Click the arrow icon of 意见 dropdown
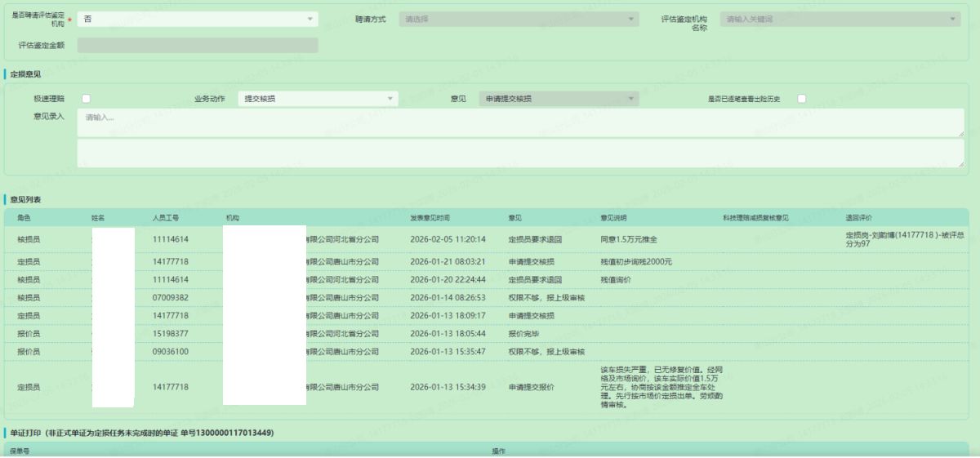Viewport: 980px width, 458px height. pos(631,99)
